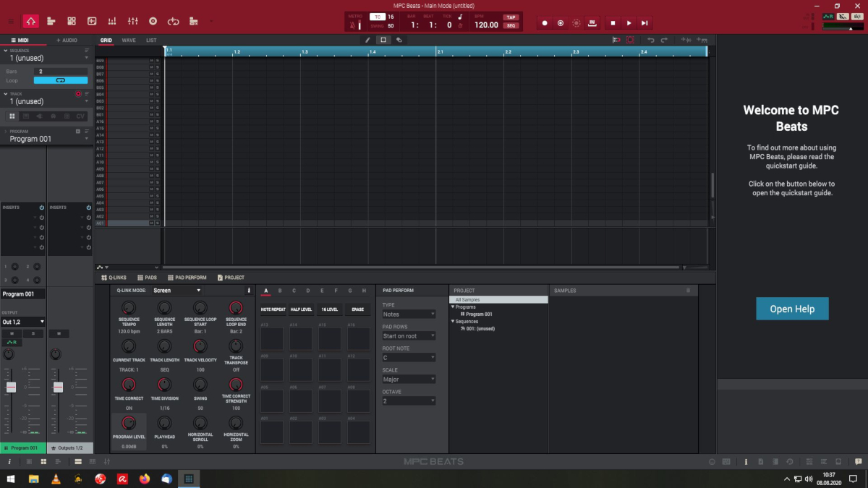
Task: Click the play button in transport
Action: point(629,23)
